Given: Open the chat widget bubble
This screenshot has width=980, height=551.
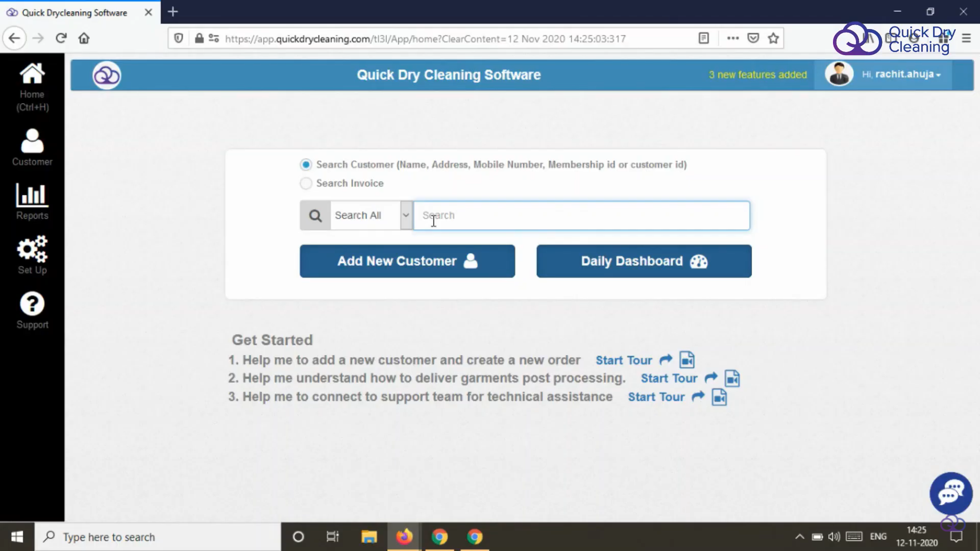Looking at the screenshot, I should (x=950, y=493).
